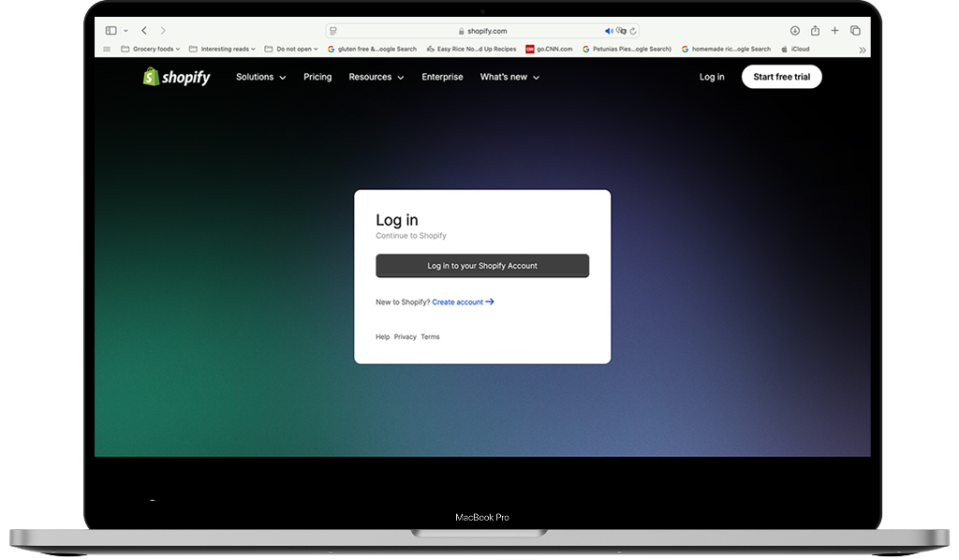Open the Help link
The width and height of the screenshot is (959, 560).
pyautogui.click(x=382, y=337)
